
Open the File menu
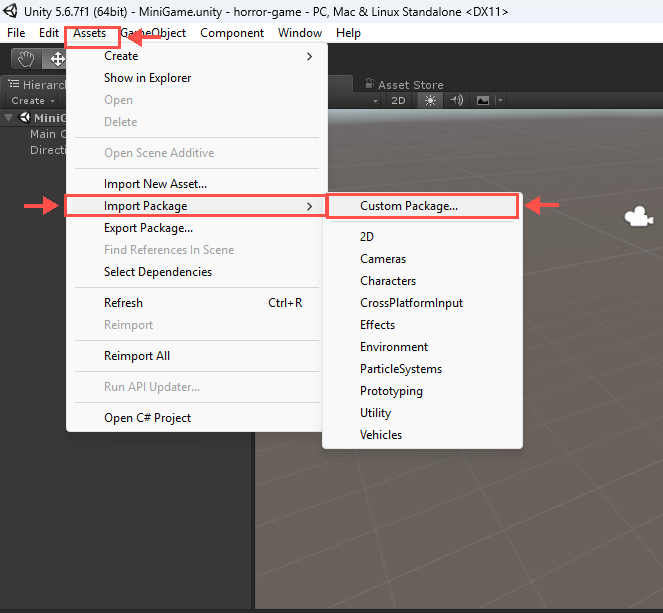point(16,33)
